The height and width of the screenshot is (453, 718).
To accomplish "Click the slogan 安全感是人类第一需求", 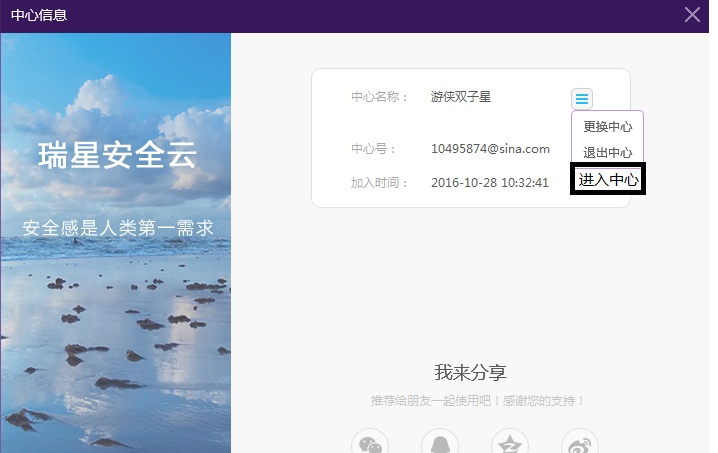I will 118,228.
